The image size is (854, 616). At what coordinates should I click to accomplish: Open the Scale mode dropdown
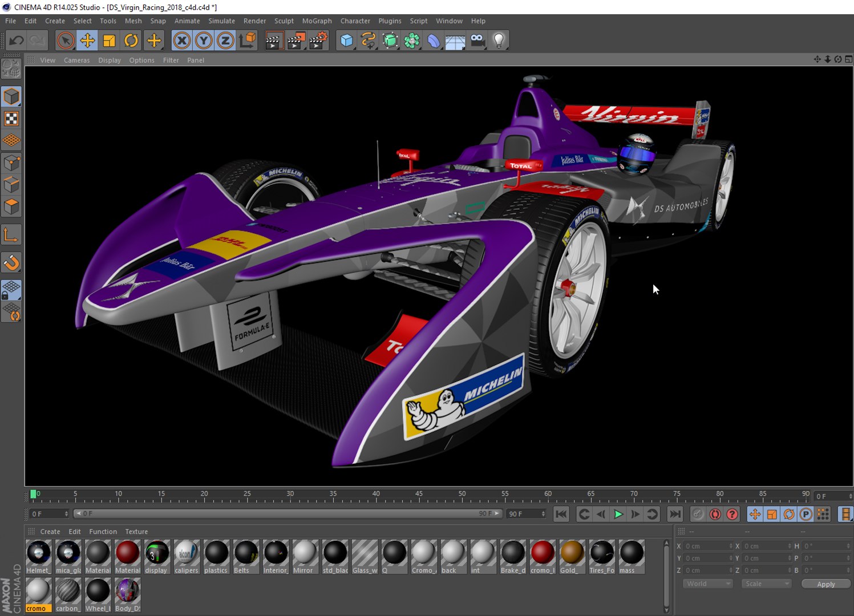click(x=766, y=584)
